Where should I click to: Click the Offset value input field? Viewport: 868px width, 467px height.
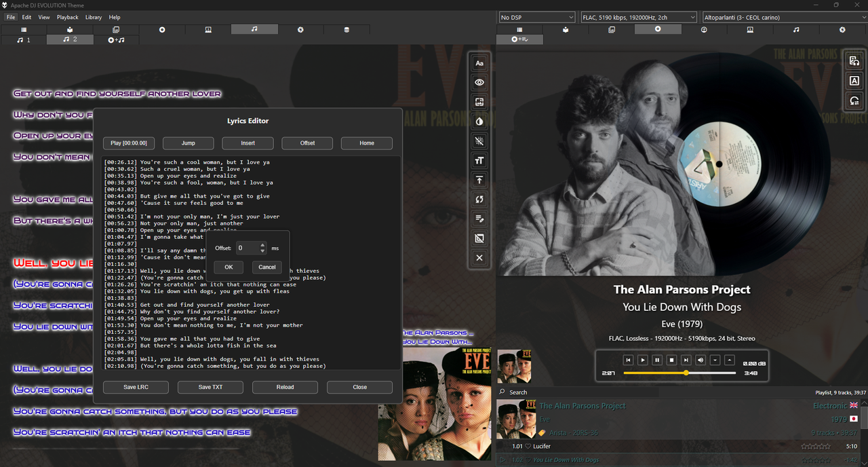pyautogui.click(x=248, y=248)
